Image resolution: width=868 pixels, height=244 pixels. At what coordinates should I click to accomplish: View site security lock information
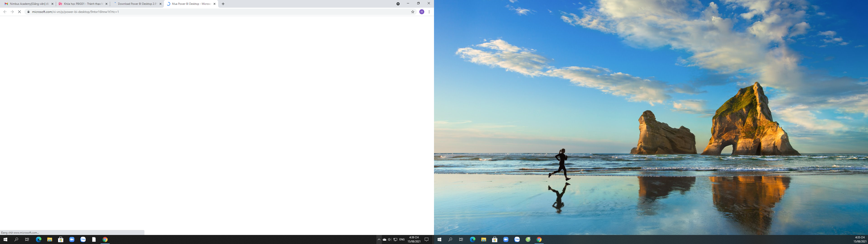(28, 12)
